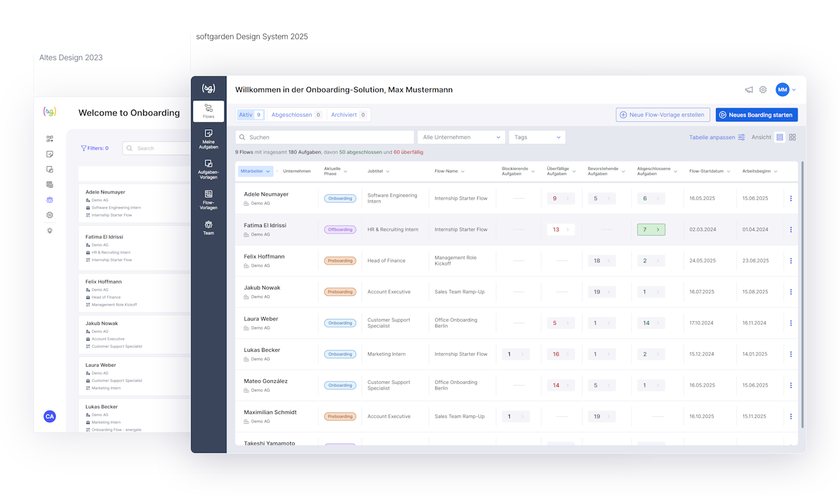Viewport: 840px width, 504px height.
Task: Switch to the grid view layout
Action: click(x=792, y=137)
